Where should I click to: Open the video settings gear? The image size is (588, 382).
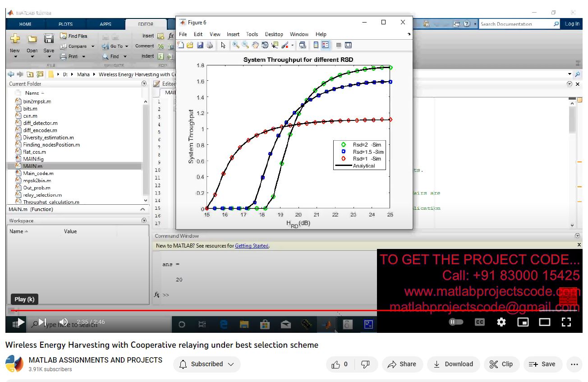point(501,322)
